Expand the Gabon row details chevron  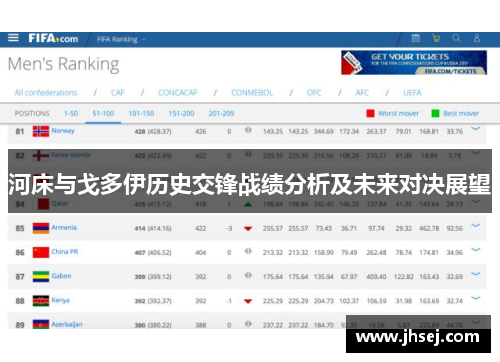click(x=476, y=274)
